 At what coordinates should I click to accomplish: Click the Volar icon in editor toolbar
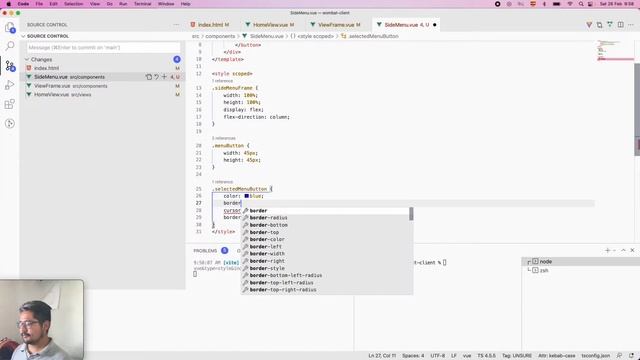589,24
